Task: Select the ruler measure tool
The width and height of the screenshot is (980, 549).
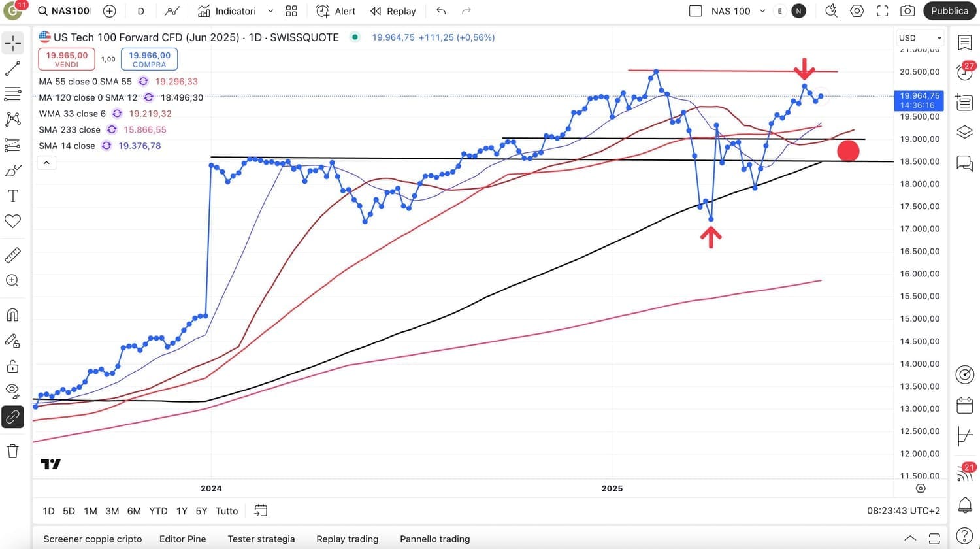Action: pyautogui.click(x=12, y=255)
